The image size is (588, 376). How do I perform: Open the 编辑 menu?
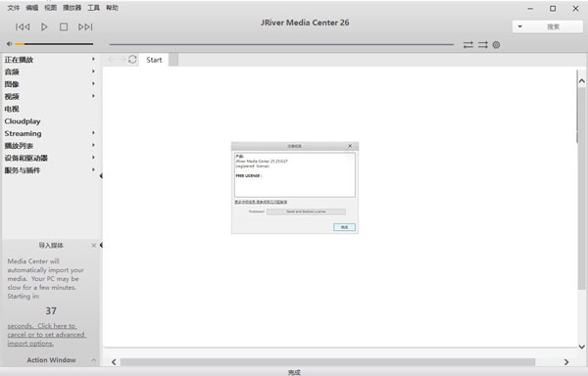tap(32, 8)
